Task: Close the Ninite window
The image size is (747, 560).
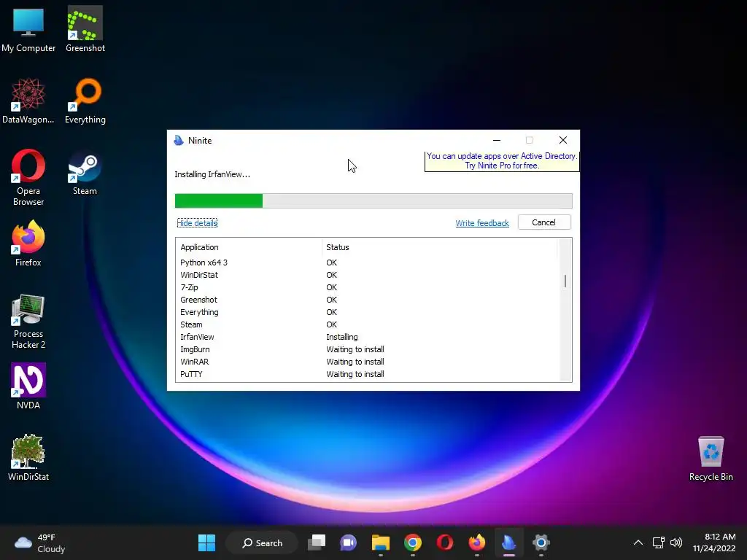Action: click(563, 140)
